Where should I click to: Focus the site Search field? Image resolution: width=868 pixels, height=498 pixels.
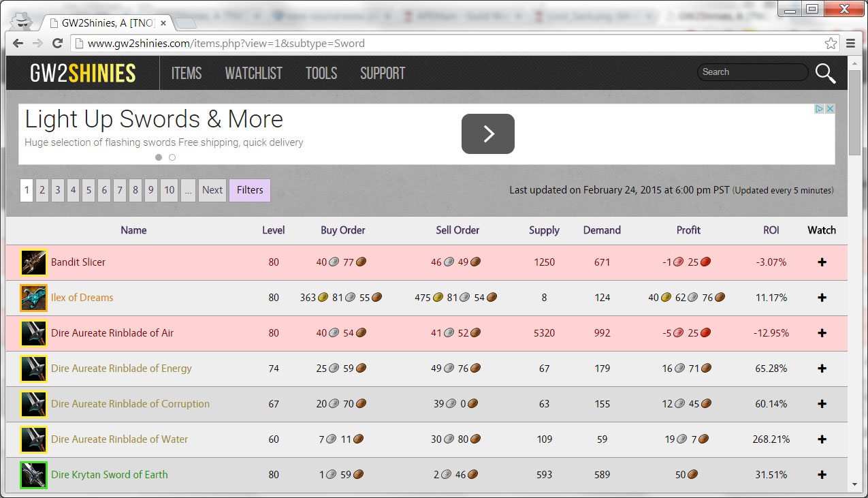[x=752, y=72]
